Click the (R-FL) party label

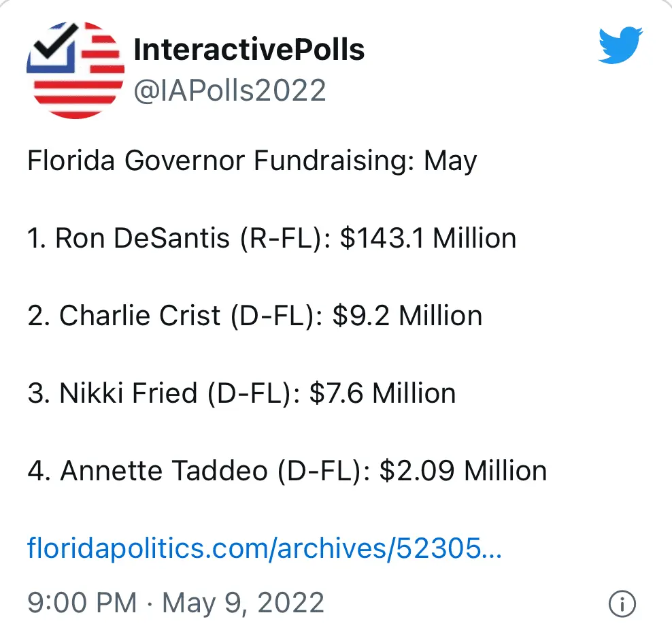coord(280,238)
